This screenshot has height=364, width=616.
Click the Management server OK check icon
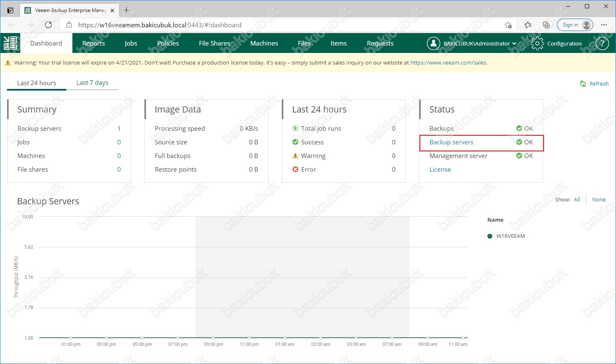point(519,156)
